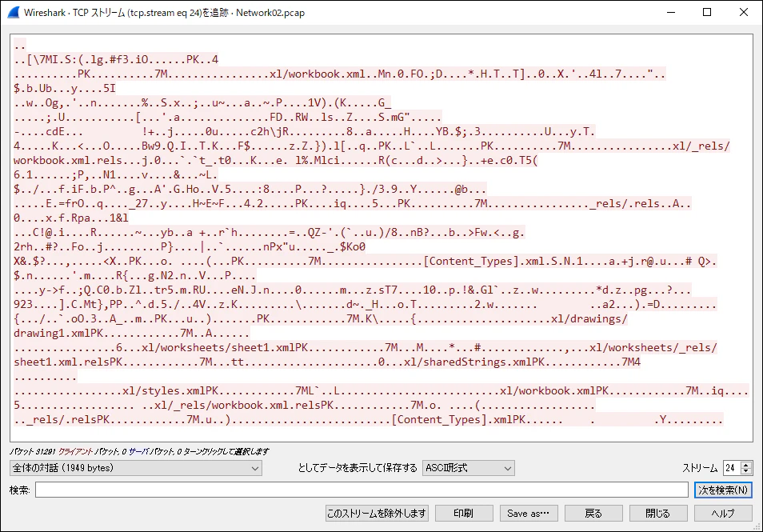Screen dimensions: 763x532
Task: Increase the stream number with up arrow
Action: [x=746, y=464]
